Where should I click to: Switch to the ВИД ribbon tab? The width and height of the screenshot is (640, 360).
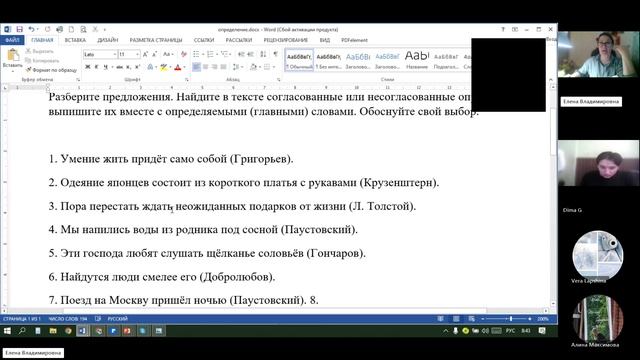point(324,40)
